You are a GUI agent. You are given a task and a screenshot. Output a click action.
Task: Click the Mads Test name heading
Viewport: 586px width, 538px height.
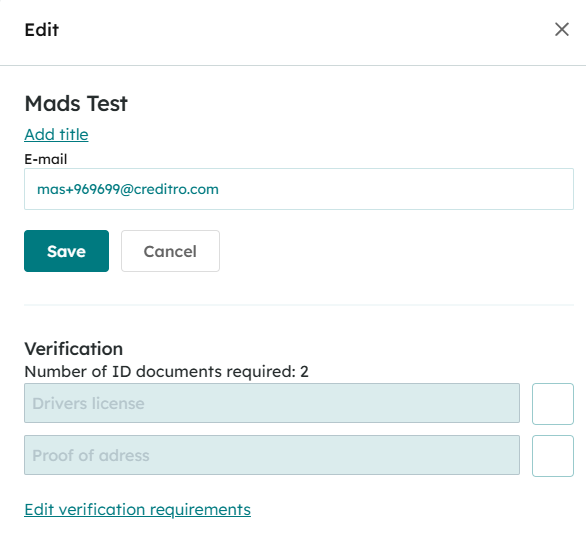click(76, 103)
